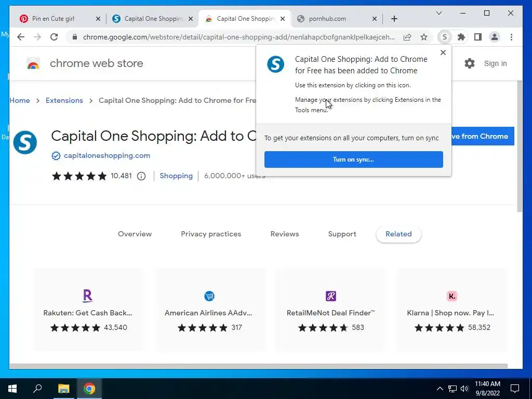
Task: Open the Windows Start menu
Action: tap(12, 389)
